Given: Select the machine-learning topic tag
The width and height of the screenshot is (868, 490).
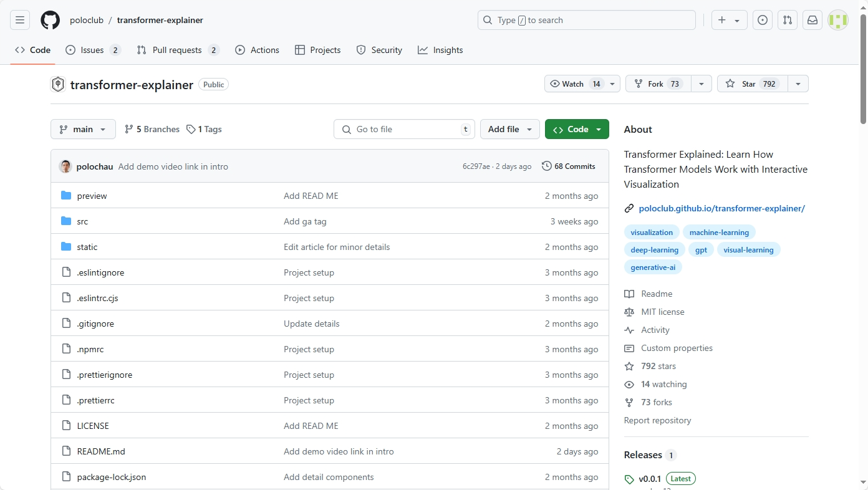Looking at the screenshot, I should tap(719, 233).
